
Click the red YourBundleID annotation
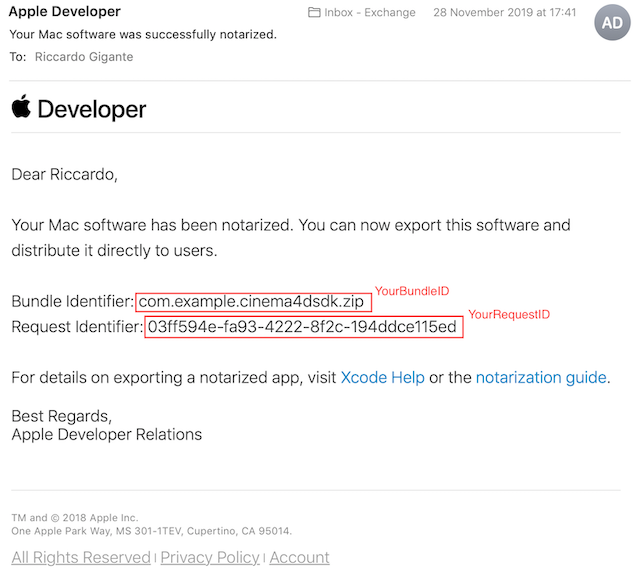tap(412, 291)
